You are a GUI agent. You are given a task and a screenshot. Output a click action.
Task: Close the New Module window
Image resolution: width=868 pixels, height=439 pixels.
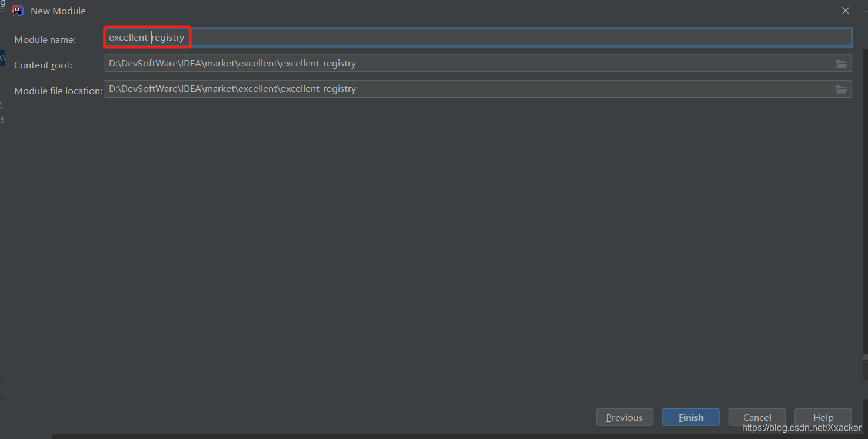(x=846, y=11)
